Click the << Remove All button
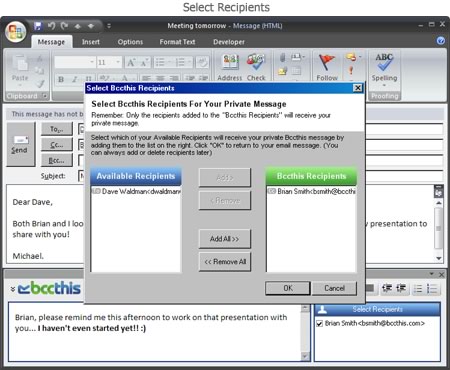 (225, 262)
